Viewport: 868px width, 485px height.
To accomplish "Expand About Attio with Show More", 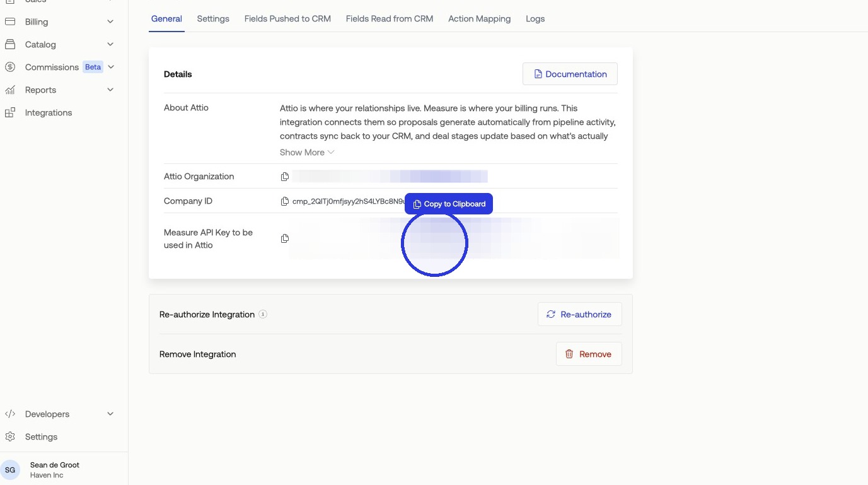I will coord(307,152).
